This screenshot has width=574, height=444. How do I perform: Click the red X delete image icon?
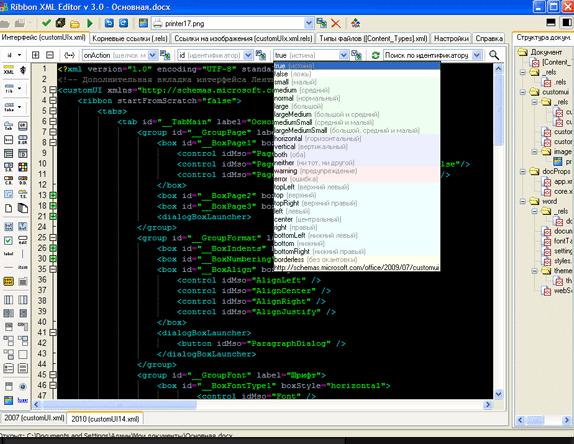pyautogui.click(x=335, y=24)
